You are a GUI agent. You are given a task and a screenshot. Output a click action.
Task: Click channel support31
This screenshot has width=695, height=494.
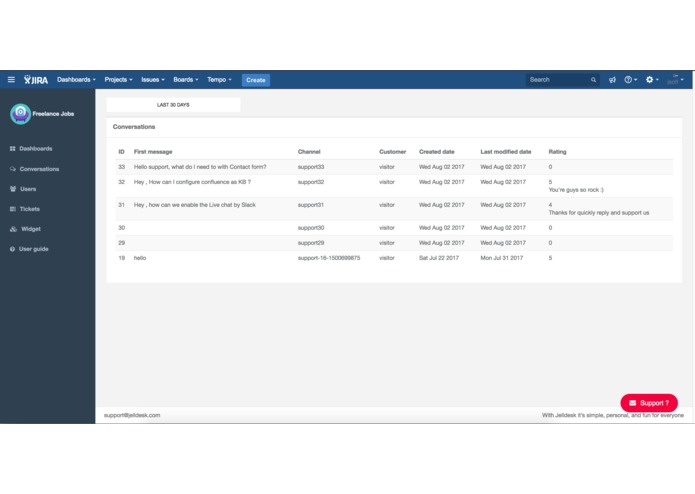tap(311, 205)
